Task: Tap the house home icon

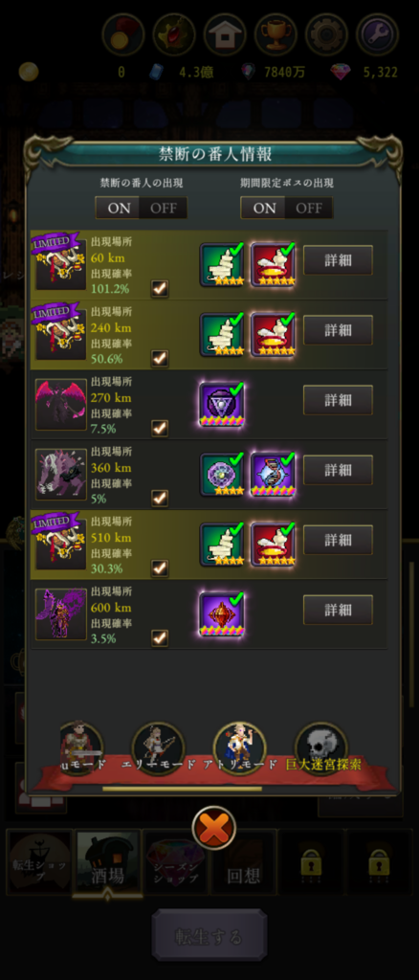Action: click(x=225, y=34)
